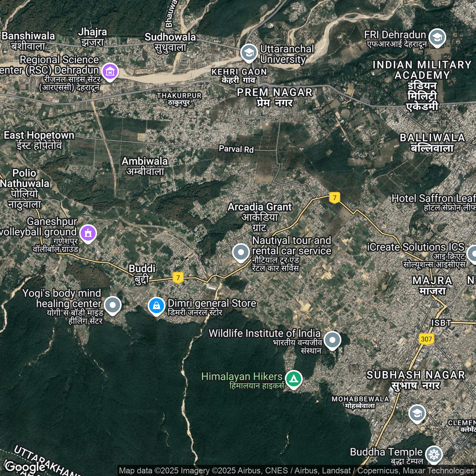Click the highway 7 shield near Buddi

tap(178, 277)
